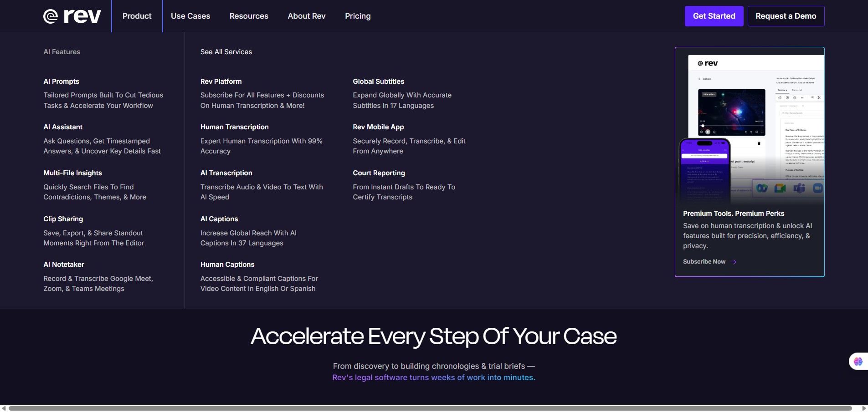Click 'Accelerate Every Step Of Your Case' headline
The height and width of the screenshot is (412, 868).
[x=433, y=336]
